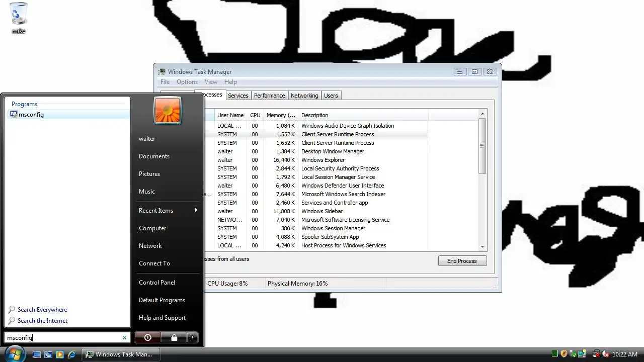Click the tray icon with green checkmark
The width and height of the screenshot is (644, 362).
[573, 354]
